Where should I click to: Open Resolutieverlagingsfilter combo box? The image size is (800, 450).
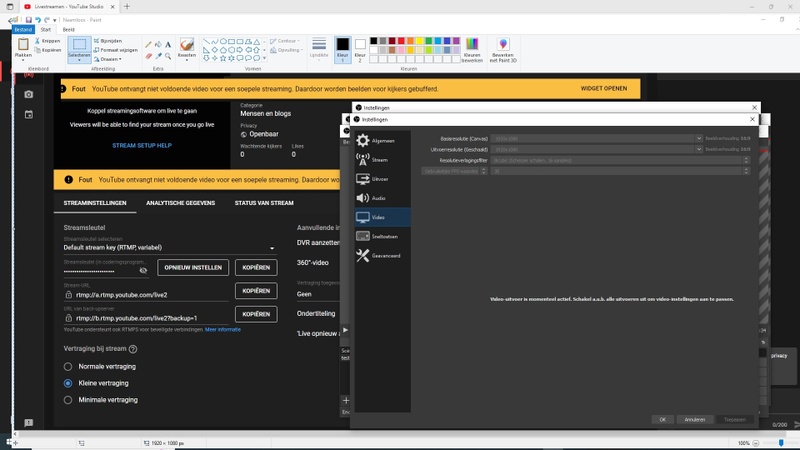[620, 160]
